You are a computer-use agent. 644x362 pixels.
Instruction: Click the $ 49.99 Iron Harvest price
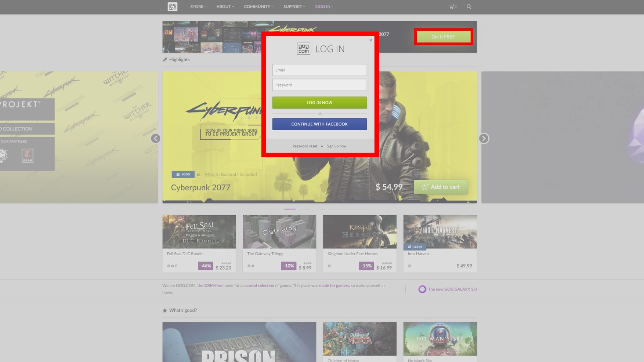(464, 266)
